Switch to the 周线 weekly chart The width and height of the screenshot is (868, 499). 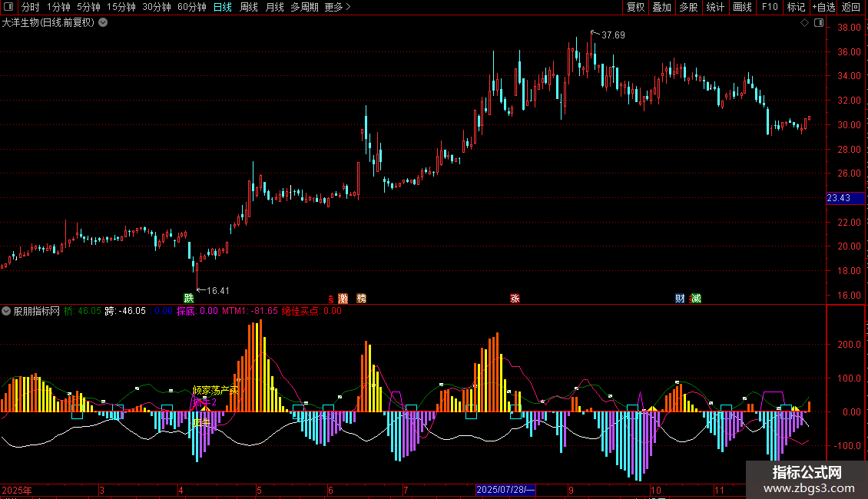point(249,7)
